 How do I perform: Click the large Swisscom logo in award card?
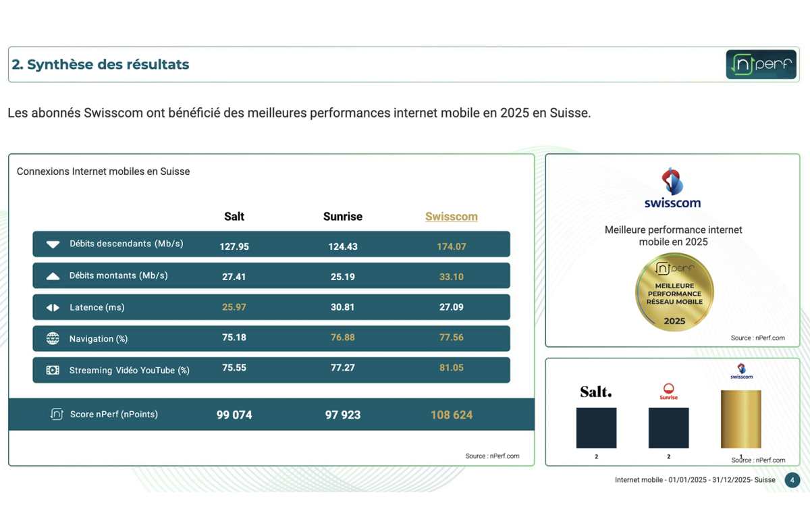[x=672, y=188]
